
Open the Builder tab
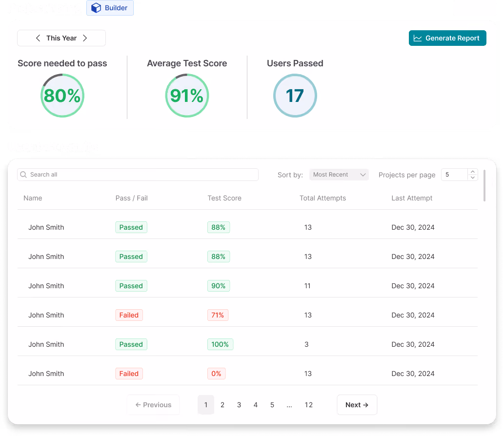pyautogui.click(x=110, y=8)
